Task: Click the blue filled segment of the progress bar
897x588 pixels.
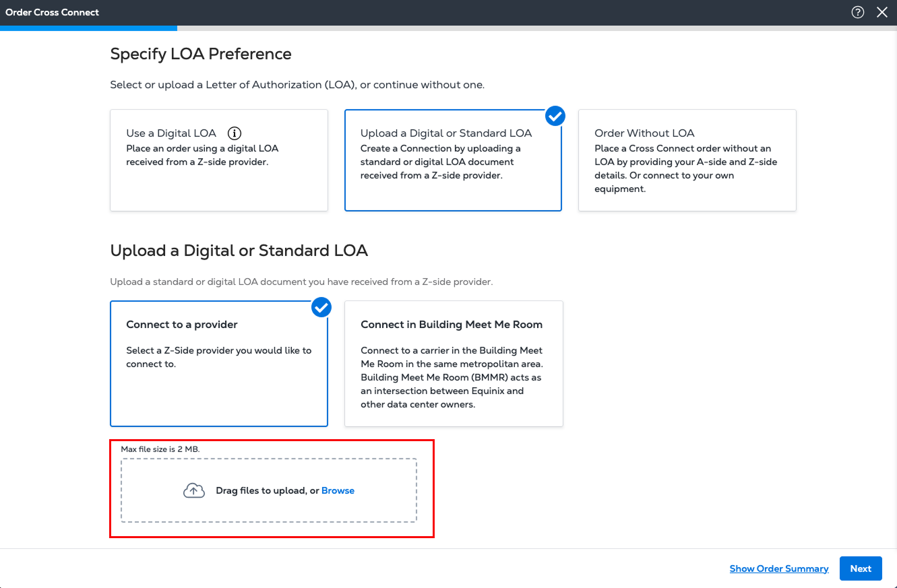Action: (x=88, y=28)
